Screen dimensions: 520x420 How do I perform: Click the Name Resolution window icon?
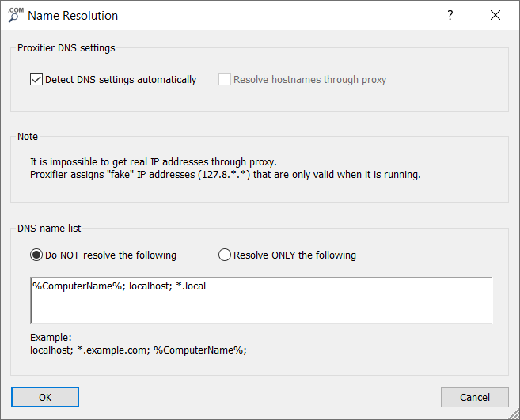pos(15,15)
